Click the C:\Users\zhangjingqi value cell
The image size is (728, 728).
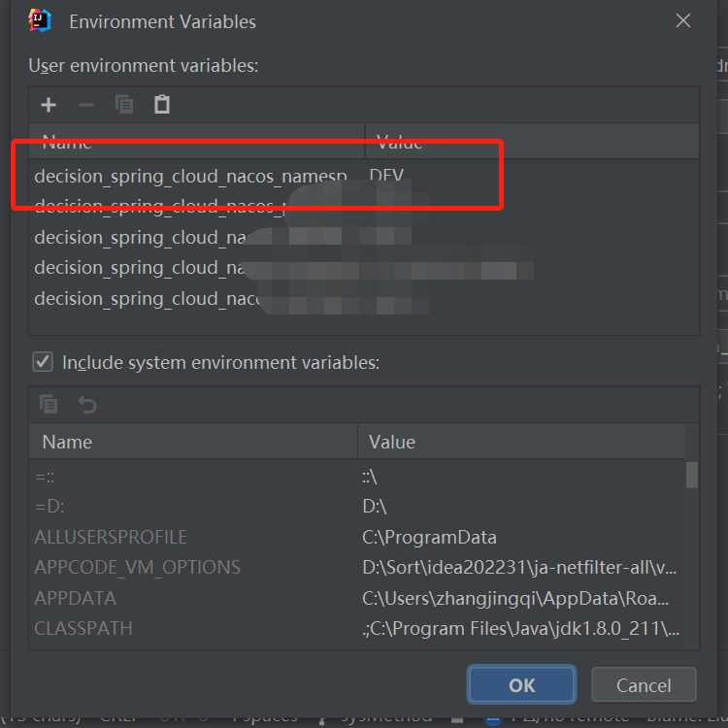click(x=515, y=599)
